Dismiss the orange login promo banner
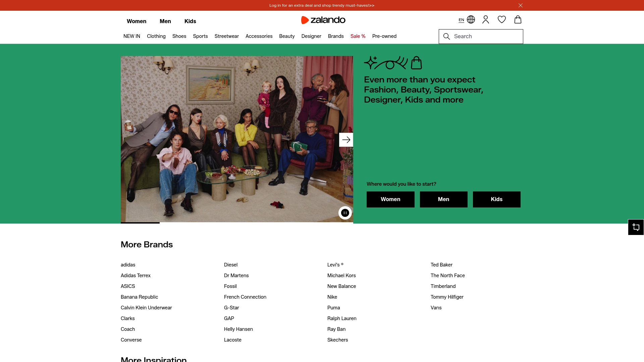 tap(520, 5)
